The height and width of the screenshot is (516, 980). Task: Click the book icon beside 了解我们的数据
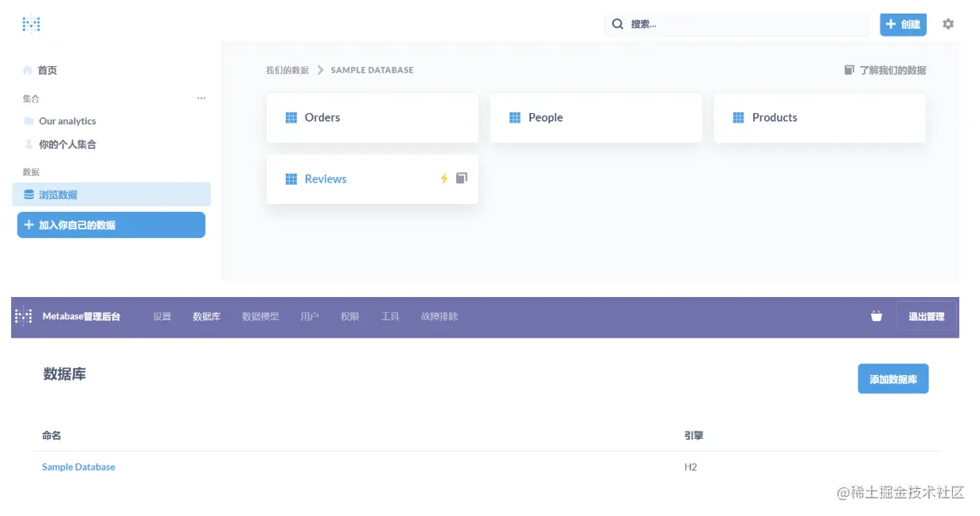[849, 70]
